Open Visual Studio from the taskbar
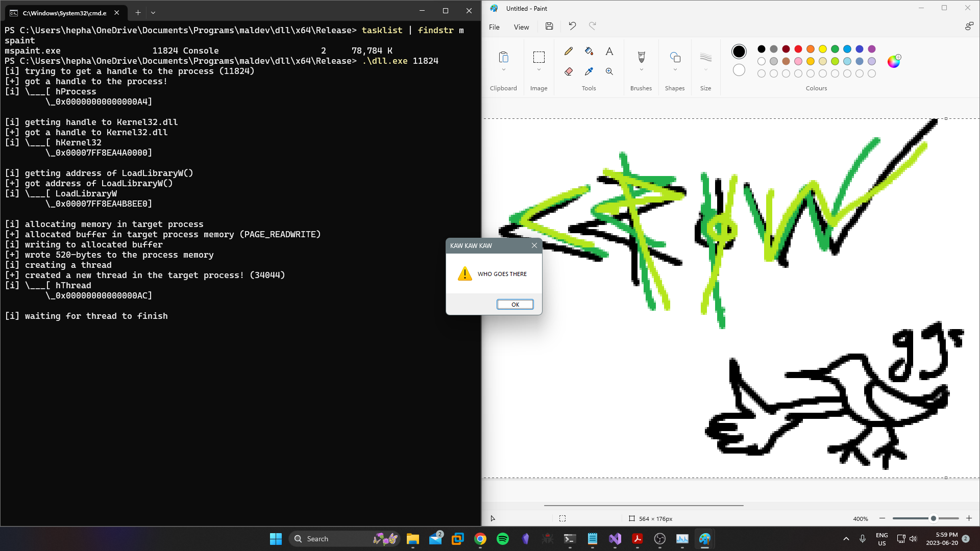Image resolution: width=980 pixels, height=551 pixels. [x=615, y=539]
